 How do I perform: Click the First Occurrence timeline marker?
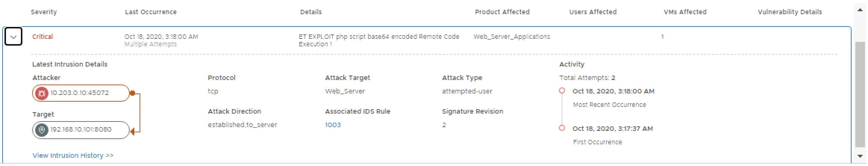562,128
